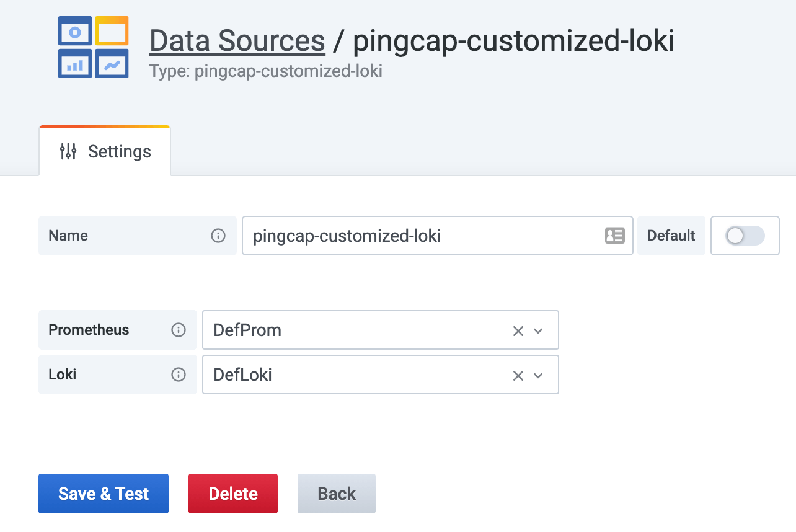Click the info icon beside Loki
This screenshot has height=532, width=796.
click(x=179, y=375)
